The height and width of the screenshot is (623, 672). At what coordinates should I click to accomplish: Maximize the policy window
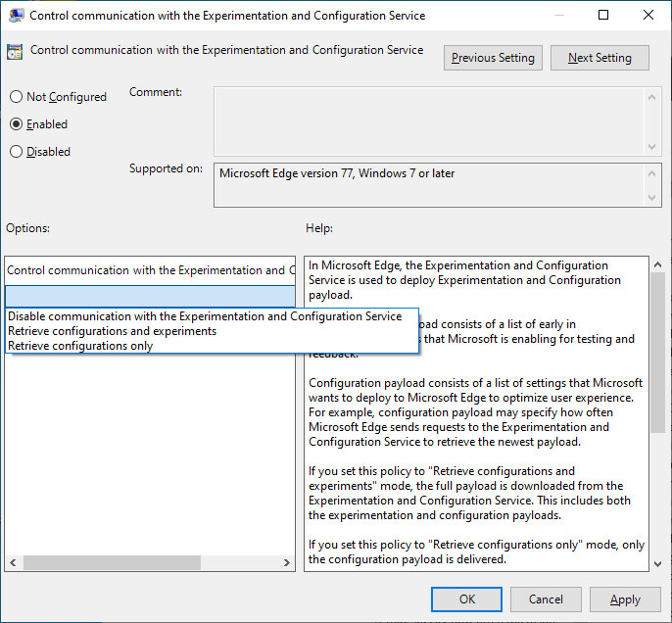click(603, 15)
